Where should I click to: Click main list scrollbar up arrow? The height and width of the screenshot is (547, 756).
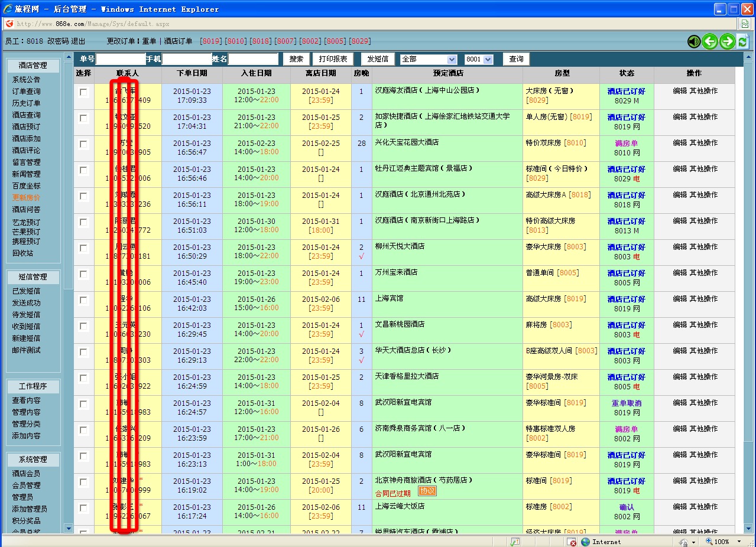748,58
